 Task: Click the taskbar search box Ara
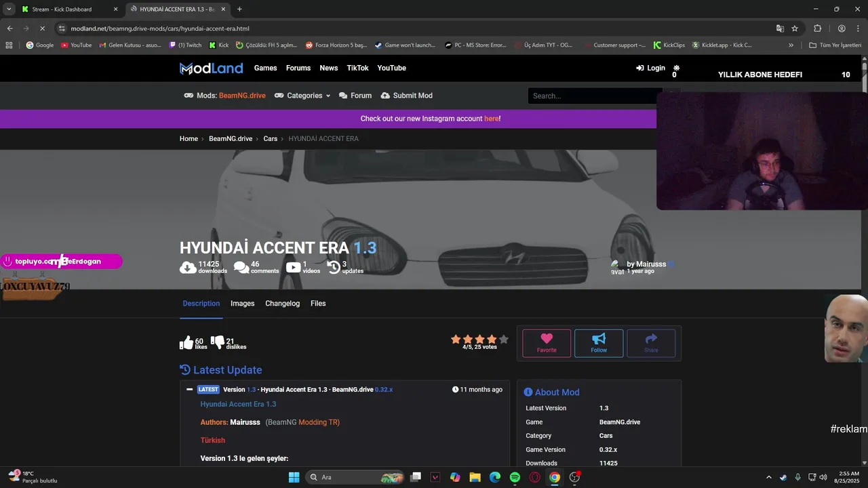coord(355,477)
